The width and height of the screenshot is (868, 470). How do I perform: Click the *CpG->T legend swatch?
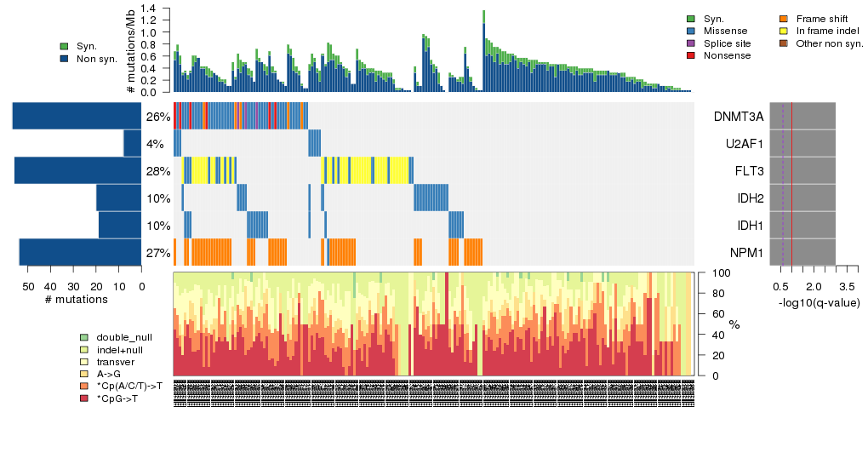click(84, 398)
